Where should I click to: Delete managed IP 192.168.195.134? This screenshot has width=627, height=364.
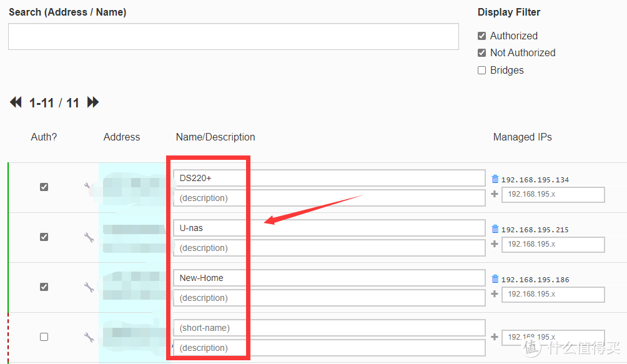[x=495, y=179]
